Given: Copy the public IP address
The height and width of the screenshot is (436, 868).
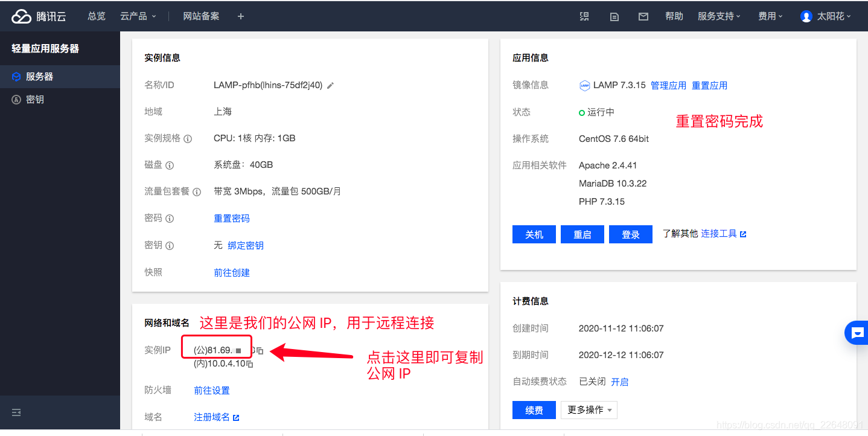Looking at the screenshot, I should coord(260,351).
